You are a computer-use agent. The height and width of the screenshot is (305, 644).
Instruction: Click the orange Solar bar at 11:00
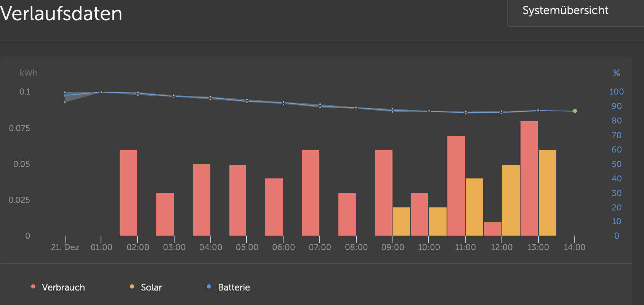[474, 207]
